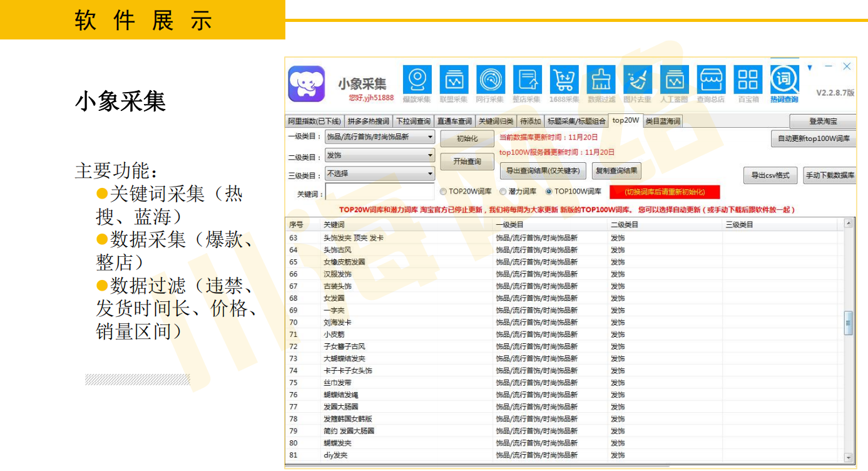Click the scrollbar up arrow
The width and height of the screenshot is (868, 471).
pos(849,224)
